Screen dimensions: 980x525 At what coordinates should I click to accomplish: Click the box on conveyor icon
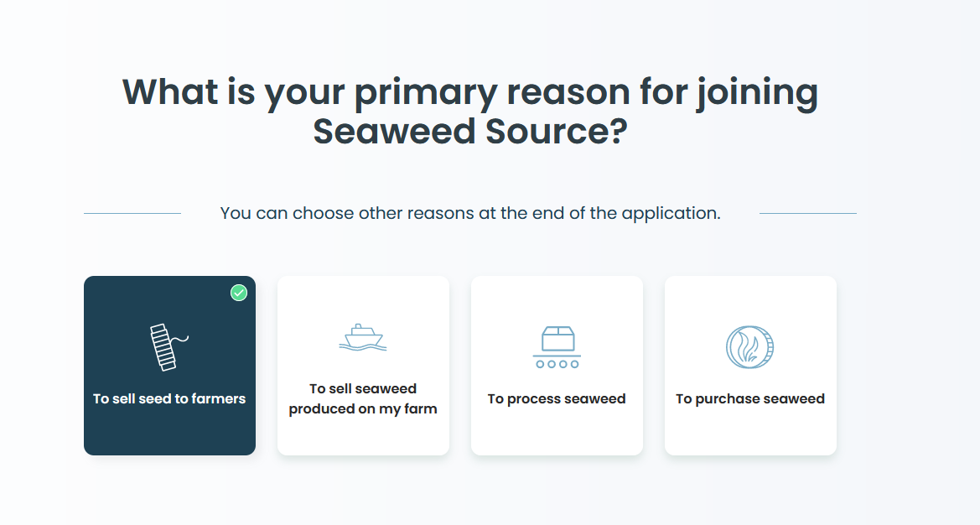[557, 340]
